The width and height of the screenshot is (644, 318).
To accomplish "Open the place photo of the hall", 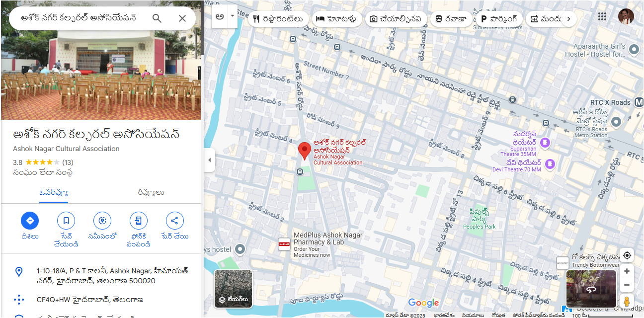I will pos(101,75).
